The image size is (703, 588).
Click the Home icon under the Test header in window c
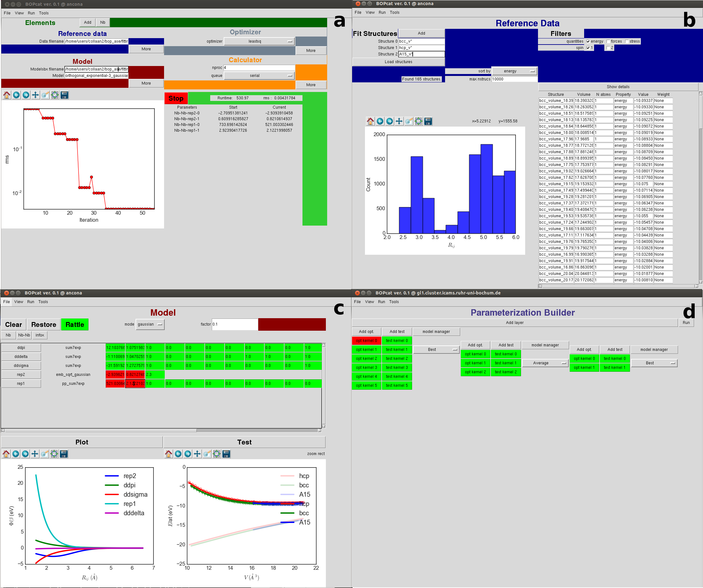coord(169,454)
